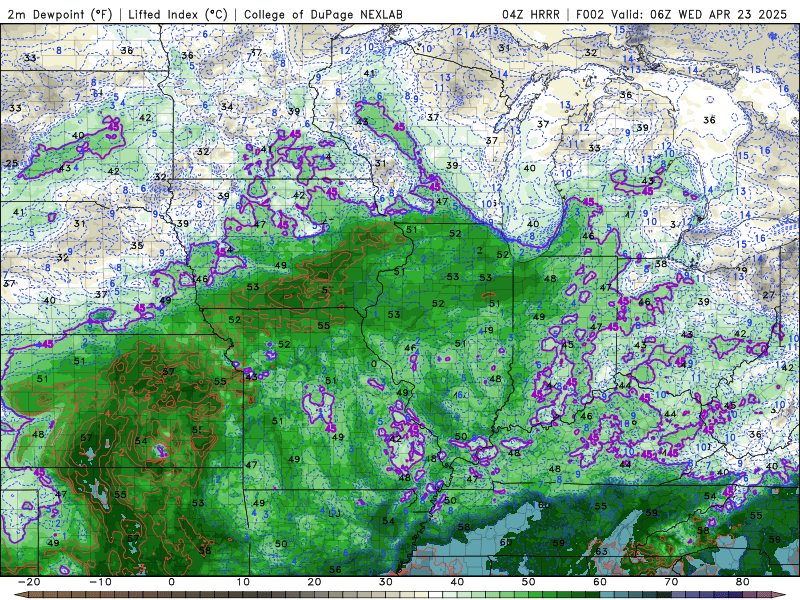Click the 40 tick label on the color scale
Viewport: 800px width, 600px height.
pyautogui.click(x=457, y=582)
